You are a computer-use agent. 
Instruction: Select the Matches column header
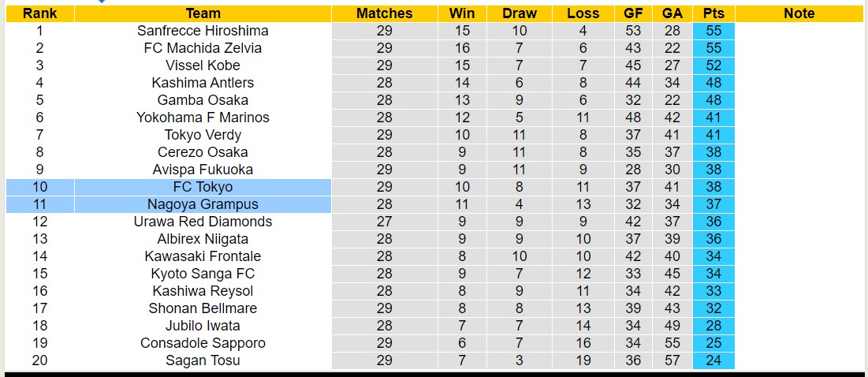coord(384,13)
